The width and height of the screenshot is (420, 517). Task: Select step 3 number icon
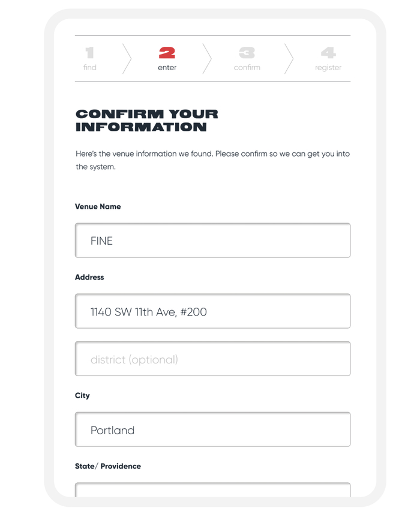[247, 53]
